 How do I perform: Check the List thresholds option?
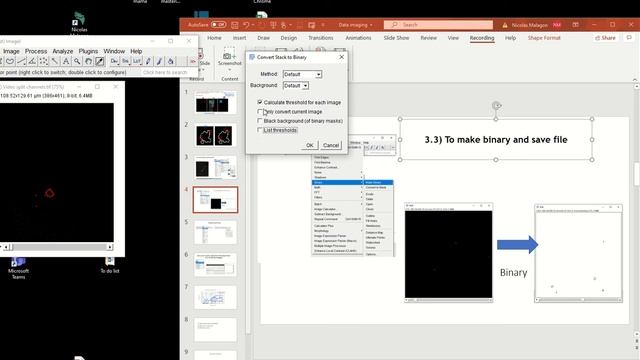pyautogui.click(x=260, y=130)
